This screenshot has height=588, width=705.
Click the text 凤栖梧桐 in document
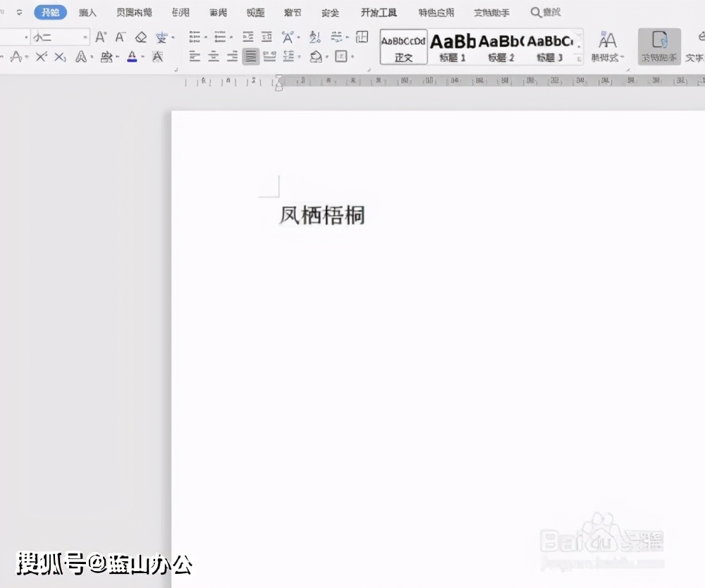pos(322,215)
